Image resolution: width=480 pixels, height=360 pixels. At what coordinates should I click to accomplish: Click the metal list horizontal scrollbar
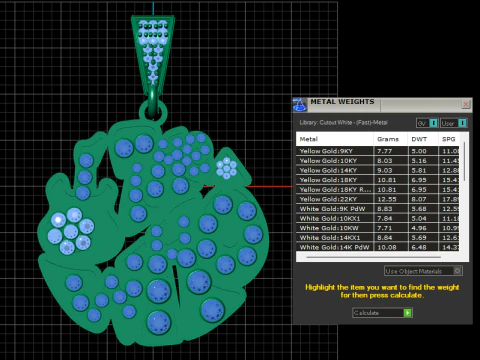click(373, 257)
